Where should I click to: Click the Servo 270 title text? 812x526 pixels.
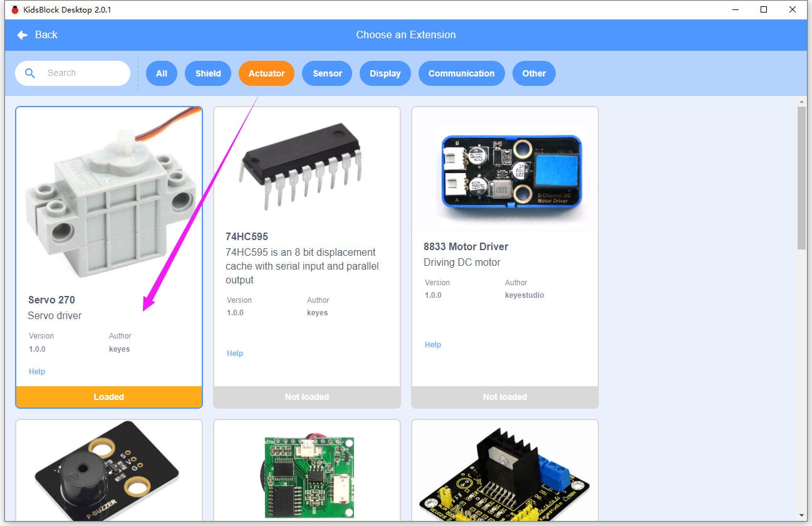pyautogui.click(x=51, y=300)
